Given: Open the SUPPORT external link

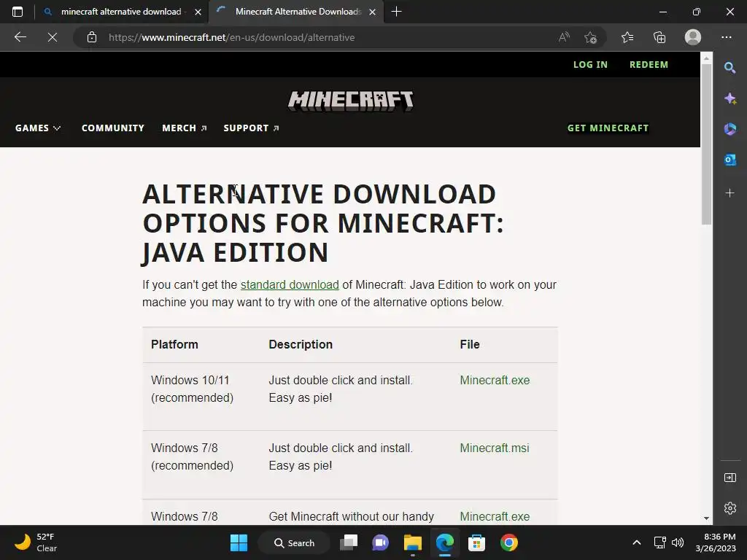Looking at the screenshot, I should coord(251,128).
